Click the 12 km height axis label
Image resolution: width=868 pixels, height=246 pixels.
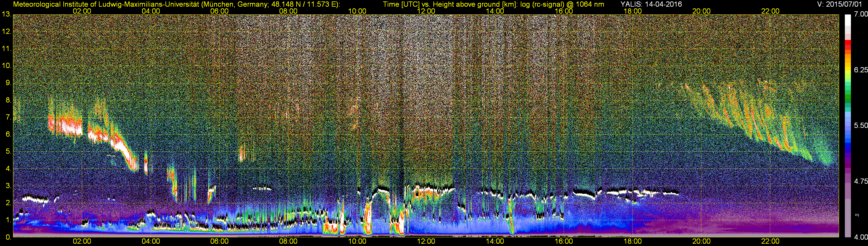click(x=6, y=32)
